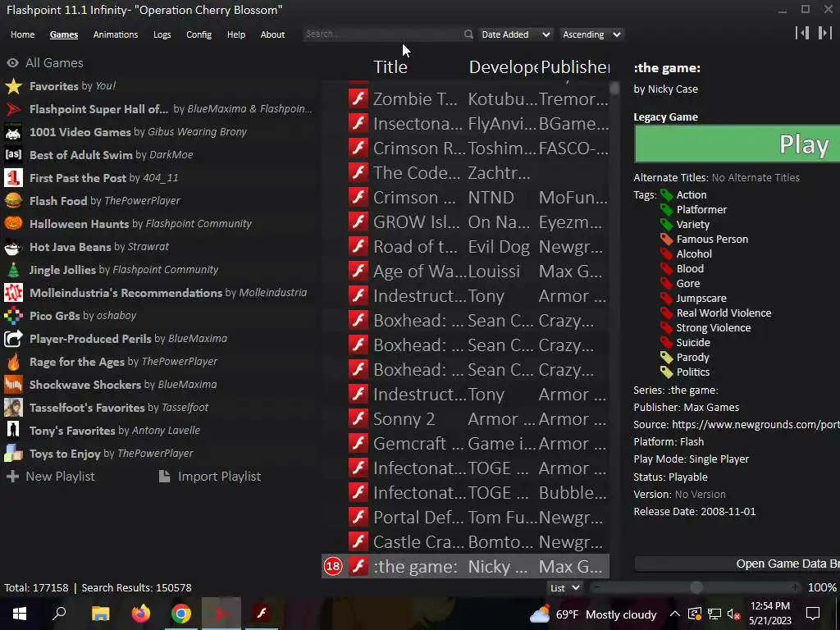Click the First Past the Post icon
Viewport: 840px width, 630px height.
pos(13,178)
